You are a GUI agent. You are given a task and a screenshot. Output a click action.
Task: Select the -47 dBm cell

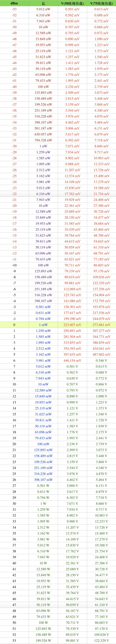click(14, 45)
